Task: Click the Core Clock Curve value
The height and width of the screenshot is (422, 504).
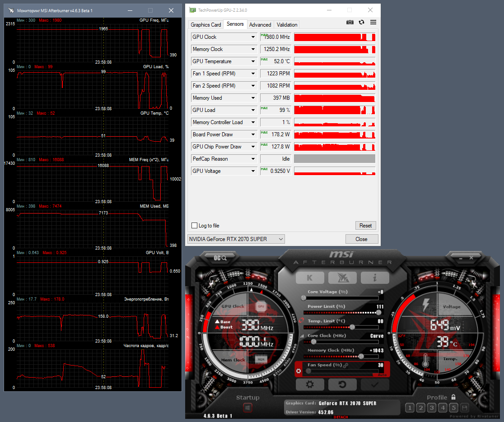Action: 377,336
